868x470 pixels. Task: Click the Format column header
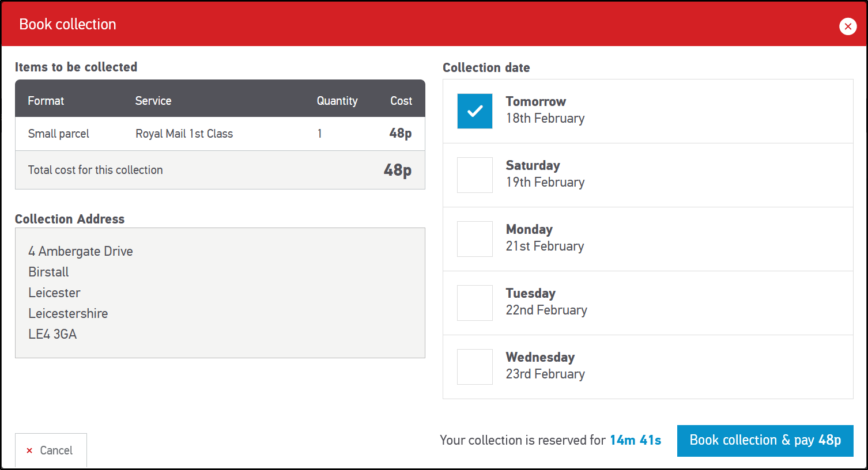pos(46,101)
